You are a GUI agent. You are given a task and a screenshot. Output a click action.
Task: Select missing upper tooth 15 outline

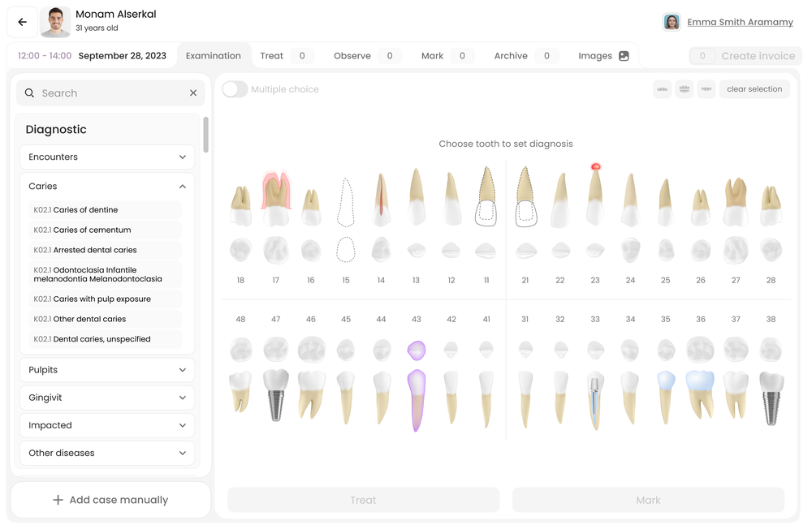click(x=346, y=202)
